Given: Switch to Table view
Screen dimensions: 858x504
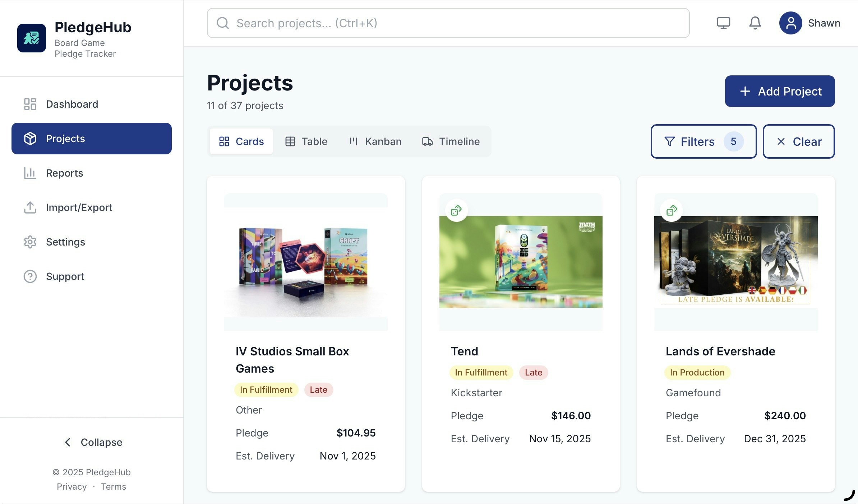Looking at the screenshot, I should coord(306,141).
